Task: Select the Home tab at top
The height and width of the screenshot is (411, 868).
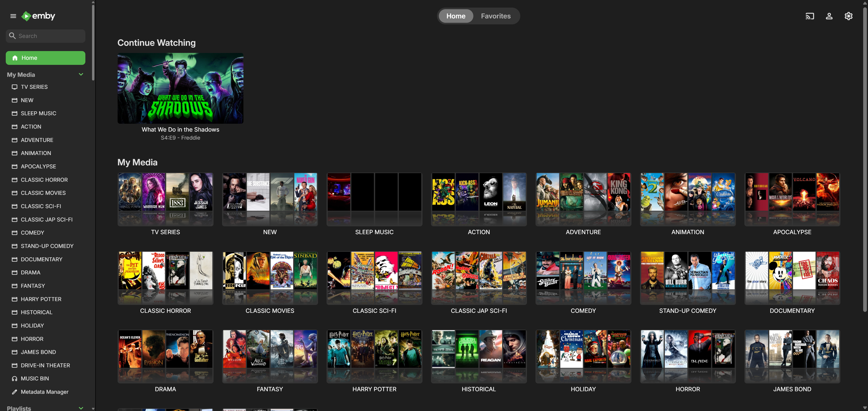Action: [x=456, y=16]
